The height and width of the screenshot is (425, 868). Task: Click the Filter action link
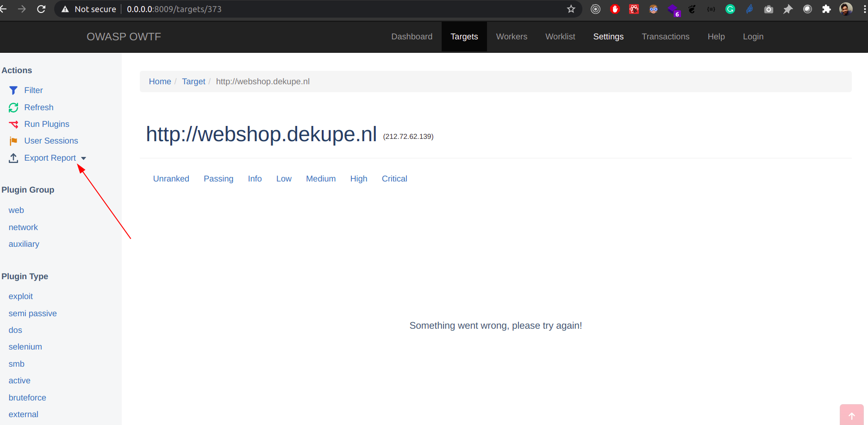[33, 90]
